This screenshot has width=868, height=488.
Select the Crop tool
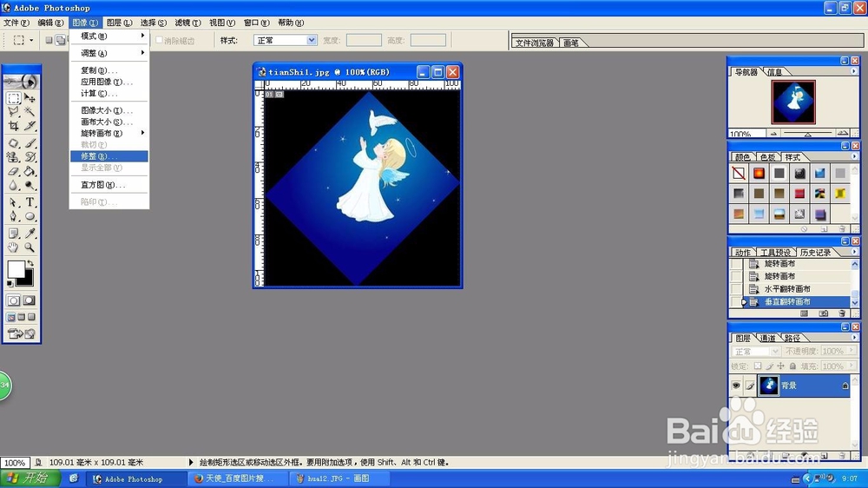(14, 126)
